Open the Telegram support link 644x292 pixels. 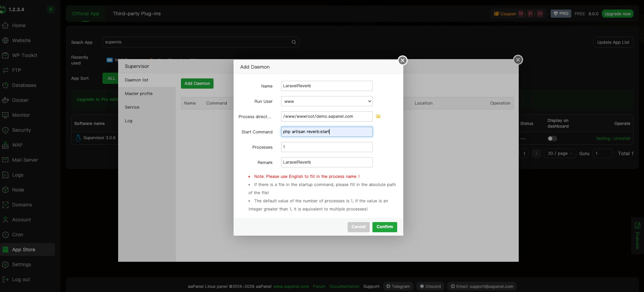tap(398, 286)
